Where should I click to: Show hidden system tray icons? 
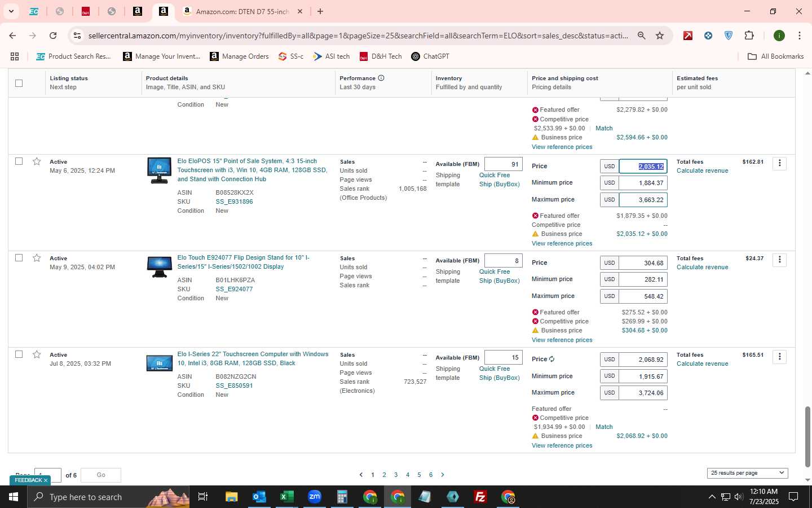[712, 497]
